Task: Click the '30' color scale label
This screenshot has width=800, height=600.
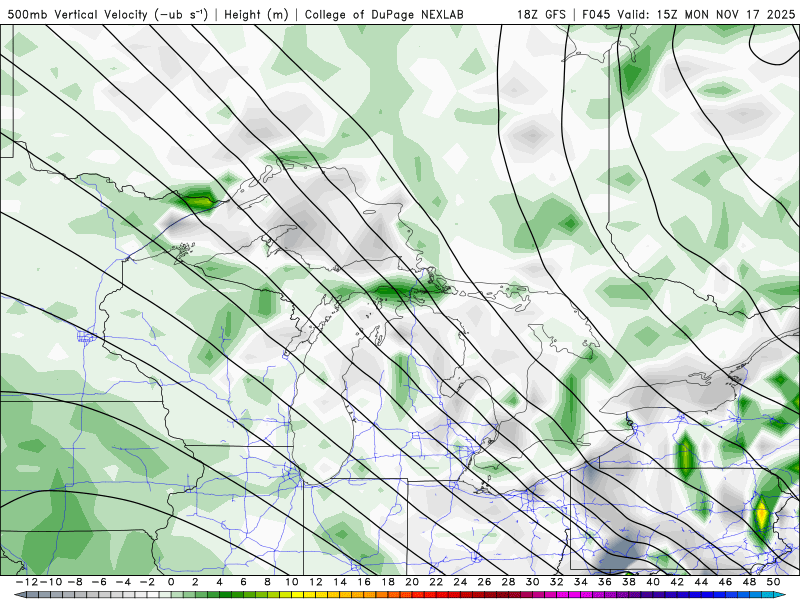Action: pos(532,582)
